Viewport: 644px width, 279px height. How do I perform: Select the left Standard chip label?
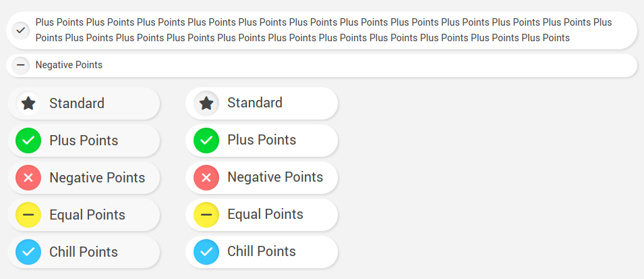pyautogui.click(x=77, y=103)
